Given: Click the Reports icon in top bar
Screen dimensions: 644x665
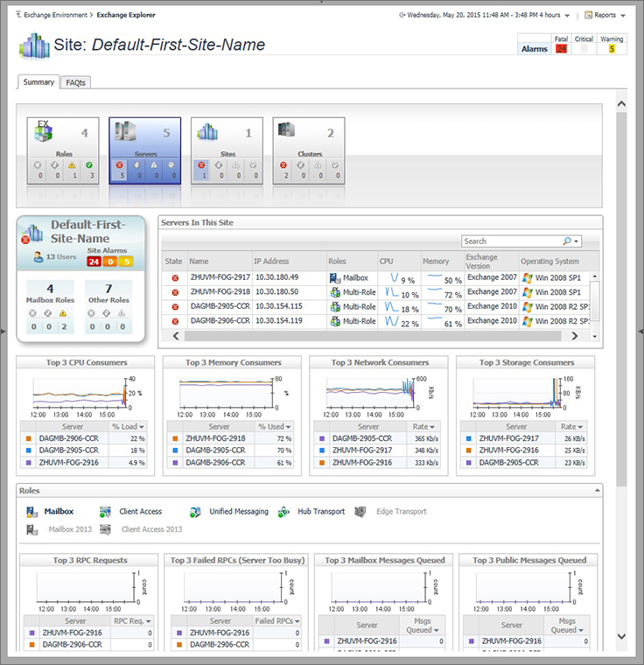Looking at the screenshot, I should coord(588,15).
